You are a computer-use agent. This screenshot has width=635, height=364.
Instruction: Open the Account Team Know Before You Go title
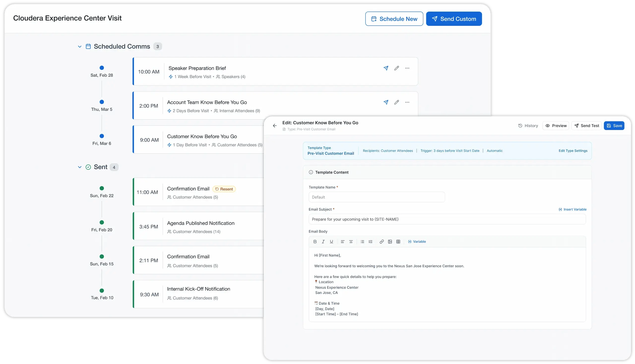pos(207,102)
